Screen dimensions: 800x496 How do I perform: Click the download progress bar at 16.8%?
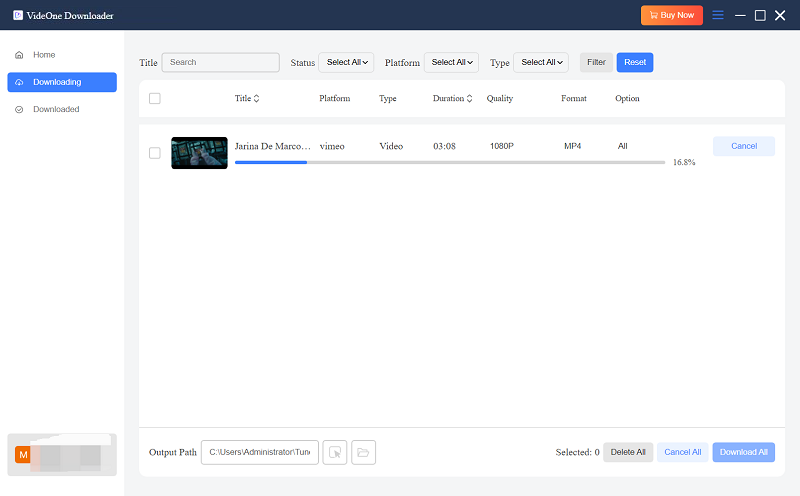(x=449, y=161)
